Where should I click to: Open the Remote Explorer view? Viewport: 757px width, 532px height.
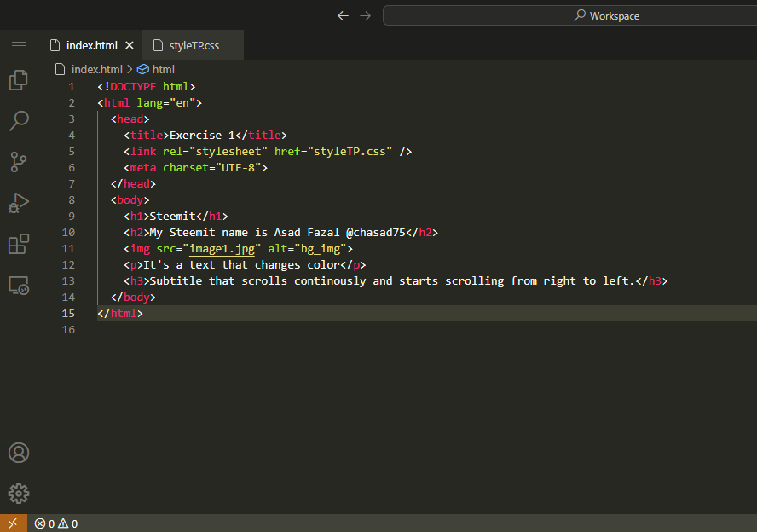[19, 286]
